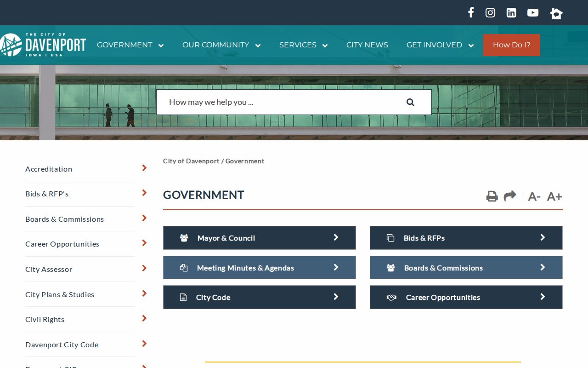Increase font size with A+

[554, 196]
